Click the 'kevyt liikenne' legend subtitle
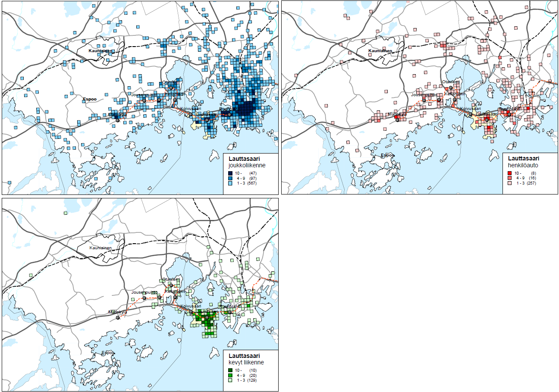This screenshot has width=559, height=392. pyautogui.click(x=246, y=362)
